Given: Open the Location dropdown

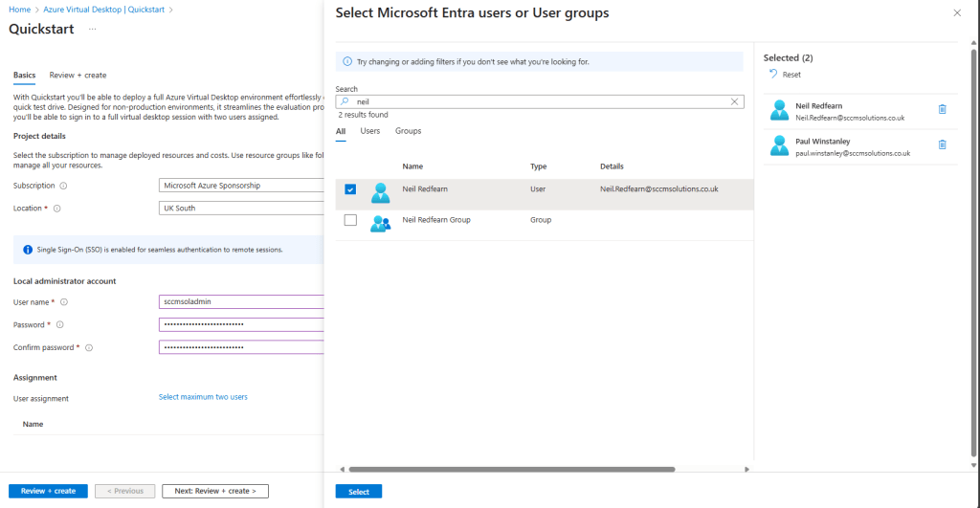Looking at the screenshot, I should point(241,208).
